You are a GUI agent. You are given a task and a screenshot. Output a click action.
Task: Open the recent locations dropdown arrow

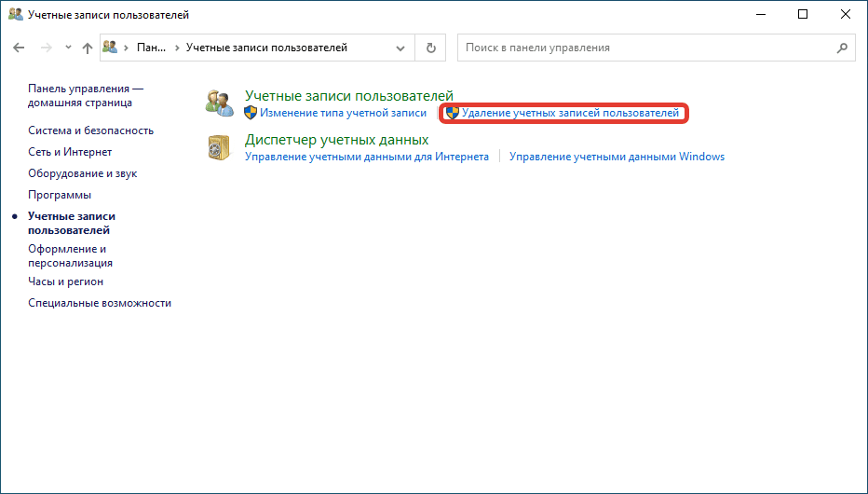tap(68, 48)
